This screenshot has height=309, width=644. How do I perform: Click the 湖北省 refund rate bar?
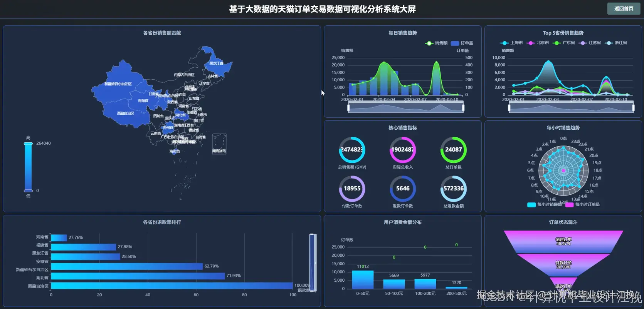click(138, 276)
